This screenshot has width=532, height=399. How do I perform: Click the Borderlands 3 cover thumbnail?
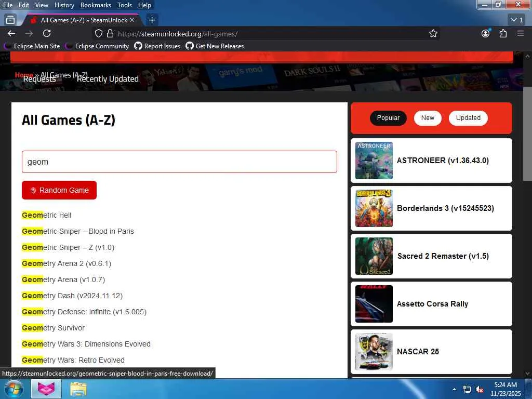coord(374,208)
